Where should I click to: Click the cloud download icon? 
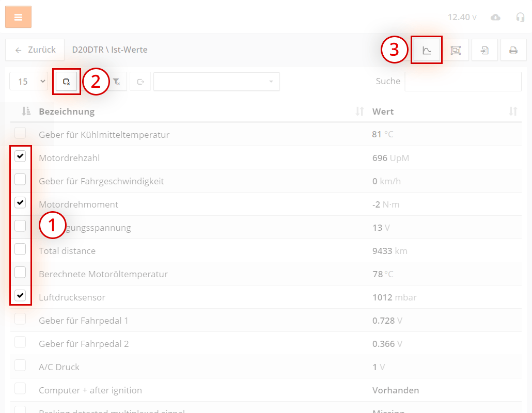tap(495, 17)
